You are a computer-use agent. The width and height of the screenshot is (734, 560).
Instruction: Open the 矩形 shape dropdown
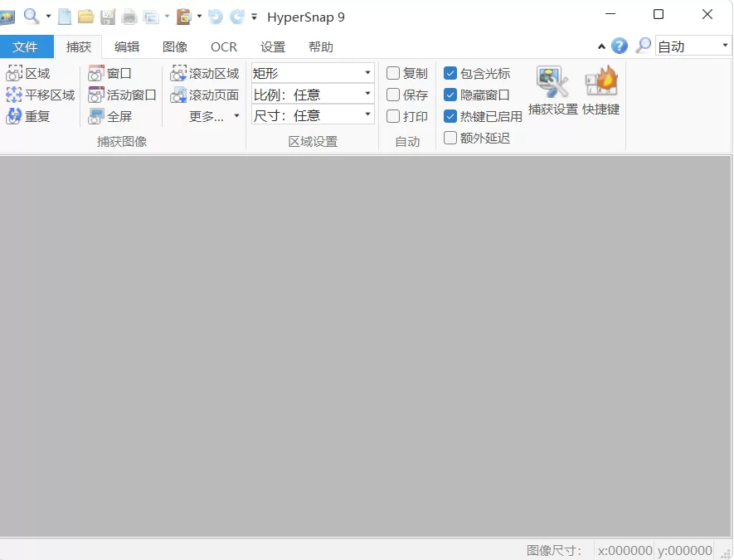point(367,73)
